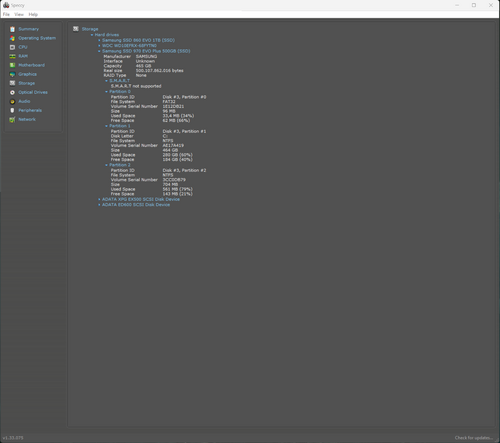Open the Summary section icon
The image size is (500, 443).
point(12,29)
